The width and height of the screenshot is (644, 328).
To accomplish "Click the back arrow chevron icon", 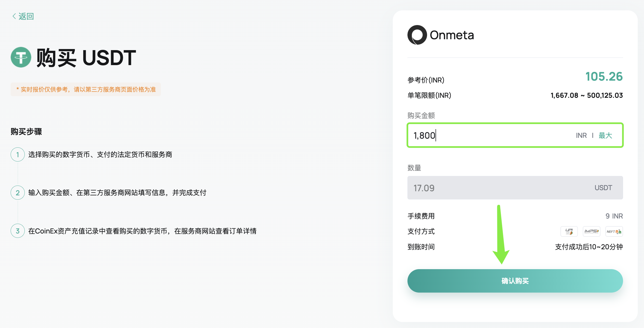I will click(x=14, y=16).
